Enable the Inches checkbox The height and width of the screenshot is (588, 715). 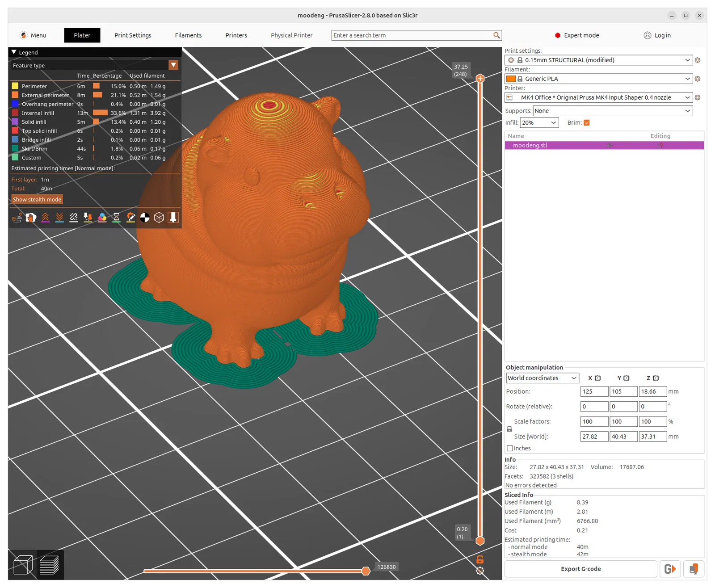pos(510,448)
